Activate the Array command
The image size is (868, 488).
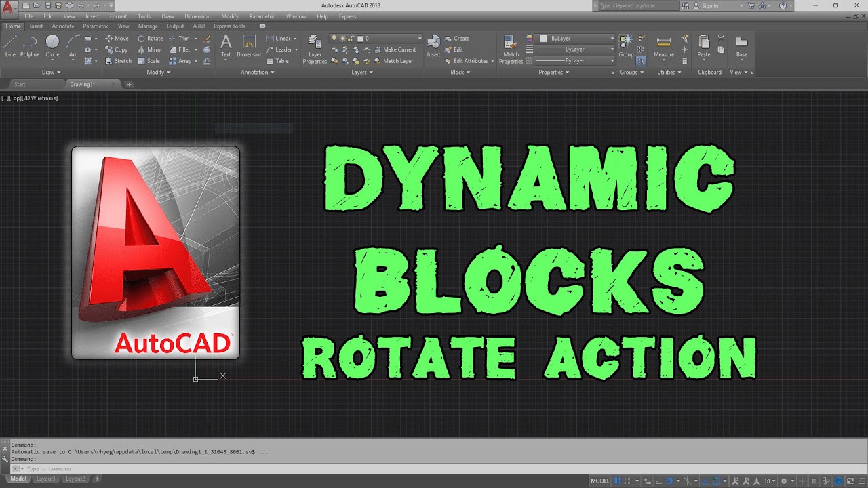[180, 61]
